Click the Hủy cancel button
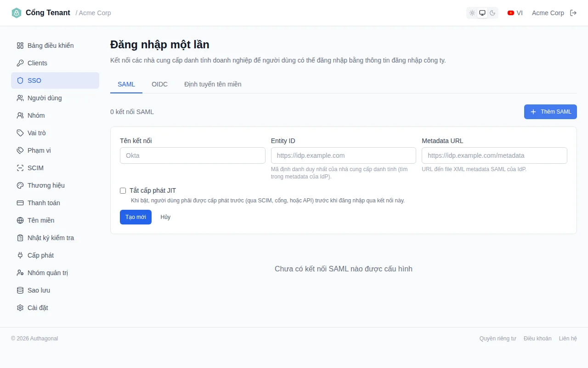 (165, 217)
